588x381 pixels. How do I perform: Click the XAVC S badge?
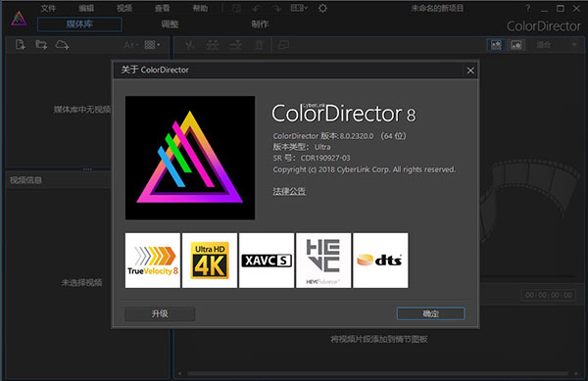267,261
